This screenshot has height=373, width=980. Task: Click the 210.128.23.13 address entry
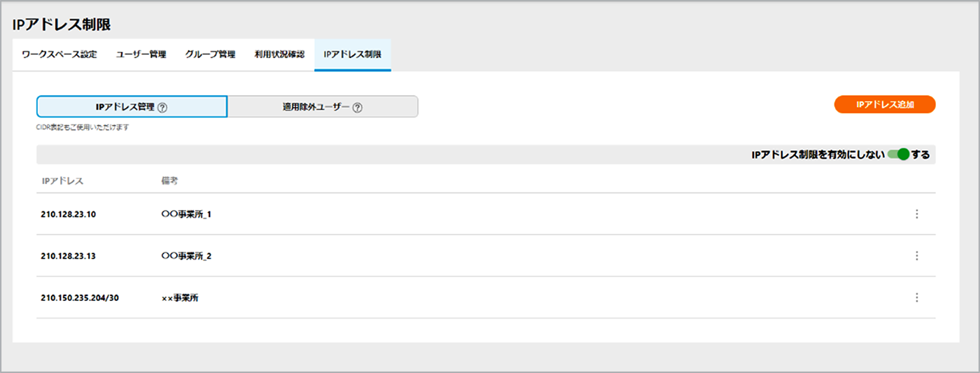(x=68, y=256)
